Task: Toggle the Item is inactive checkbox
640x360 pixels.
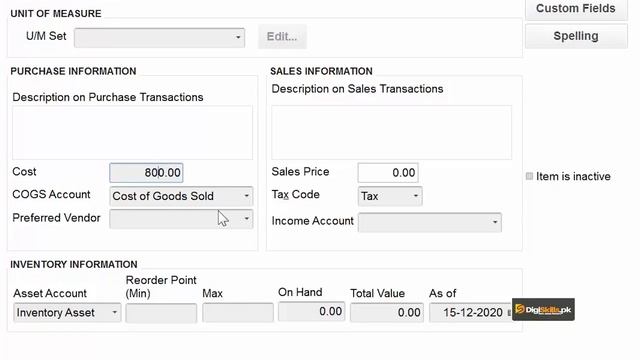Action: point(529,176)
